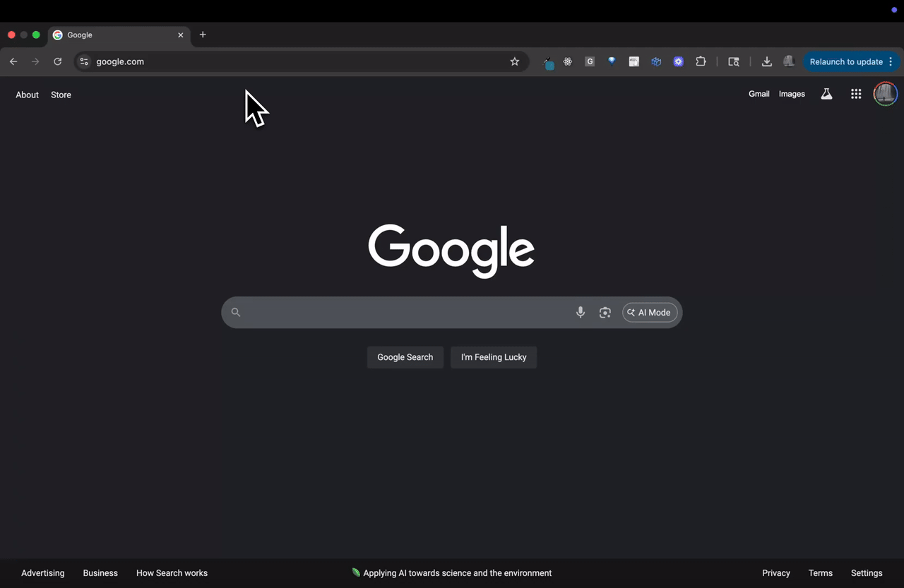904x588 pixels.
Task: Open the Chrome three-dot menu
Action: pyautogui.click(x=891, y=61)
